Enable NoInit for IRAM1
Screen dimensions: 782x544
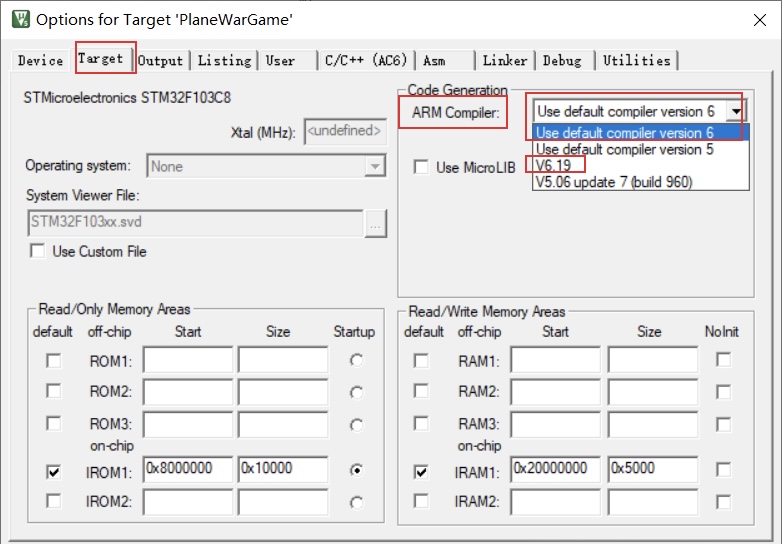point(724,470)
